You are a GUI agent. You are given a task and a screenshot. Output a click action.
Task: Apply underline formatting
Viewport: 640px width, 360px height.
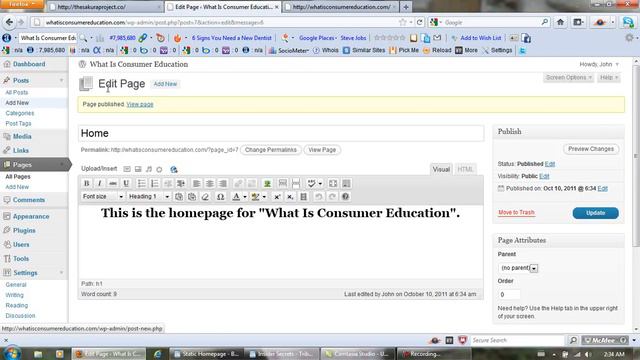pos(126,184)
